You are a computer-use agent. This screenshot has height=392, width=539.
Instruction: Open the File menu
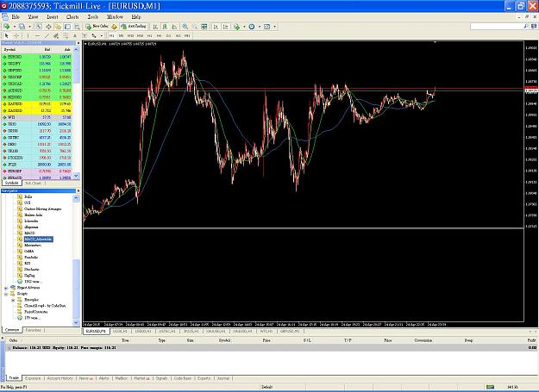coord(16,17)
